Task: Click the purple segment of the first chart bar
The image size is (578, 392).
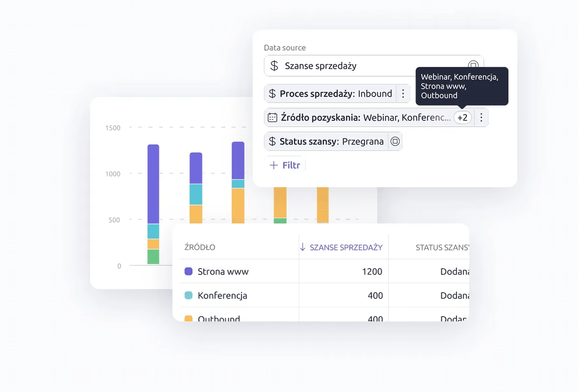Action: pos(153,184)
